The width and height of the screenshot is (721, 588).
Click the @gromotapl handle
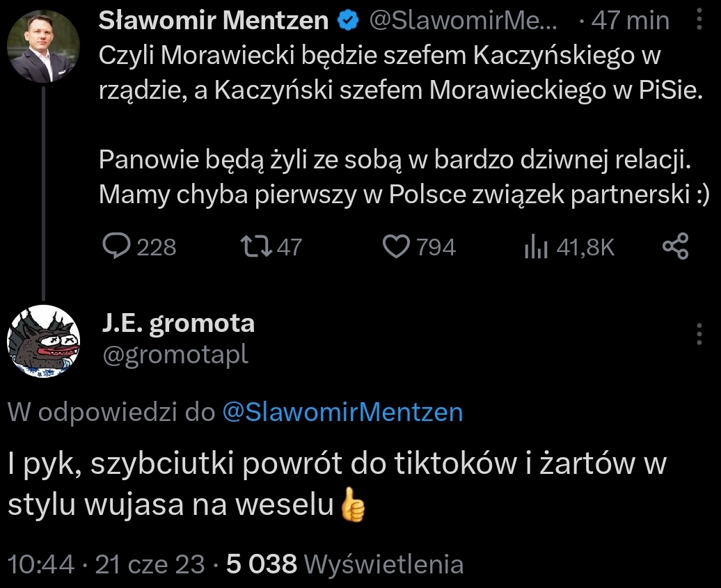175,355
